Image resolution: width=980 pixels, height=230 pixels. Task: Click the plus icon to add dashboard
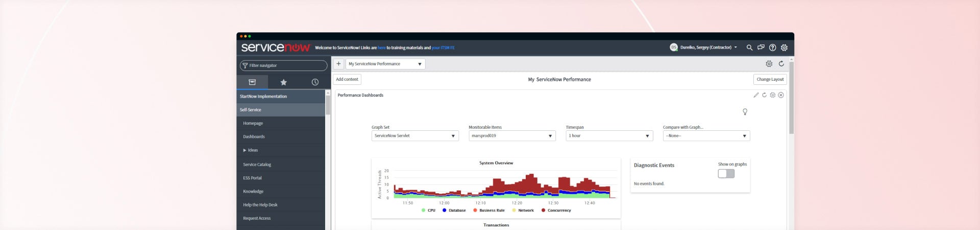coord(338,64)
